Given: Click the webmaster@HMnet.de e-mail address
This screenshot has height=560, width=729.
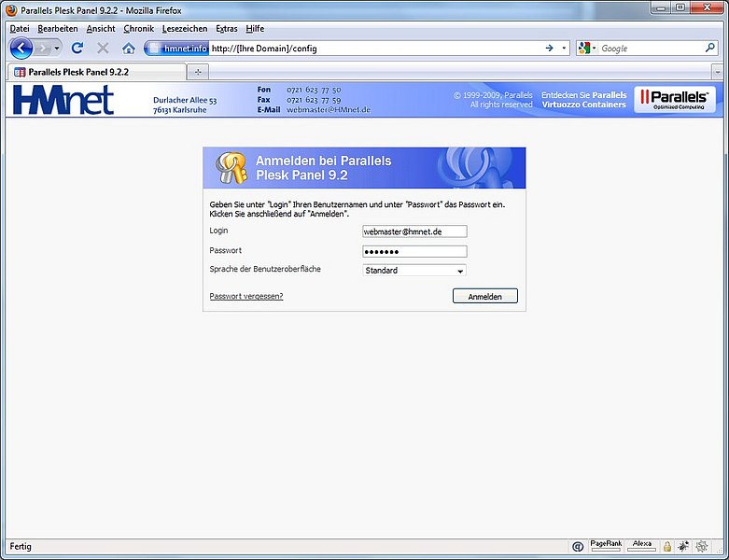Looking at the screenshot, I should (329, 110).
